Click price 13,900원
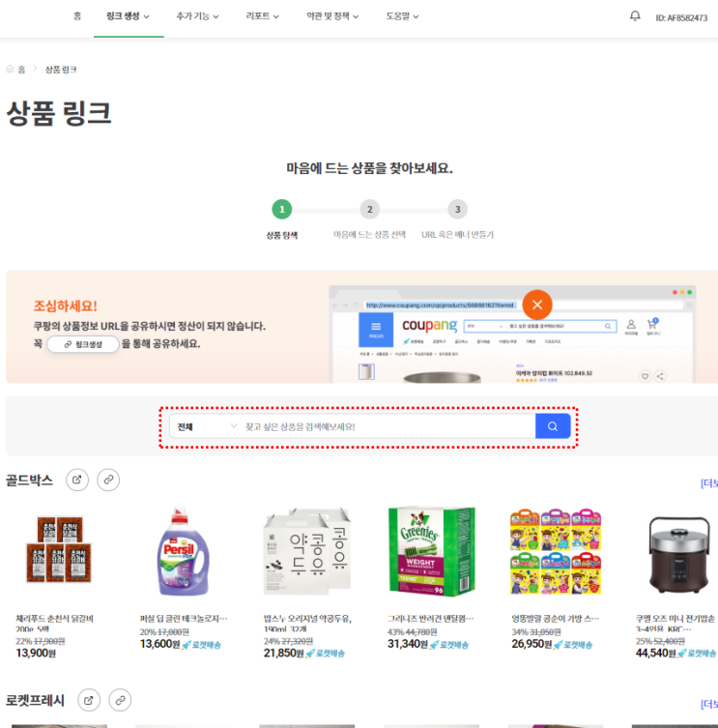The height and width of the screenshot is (728, 718). (x=36, y=654)
